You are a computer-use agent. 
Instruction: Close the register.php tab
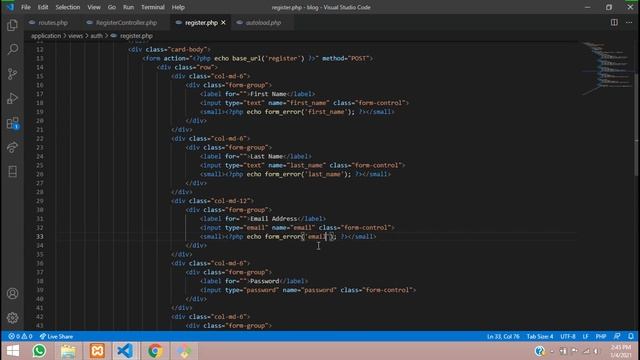pos(223,22)
